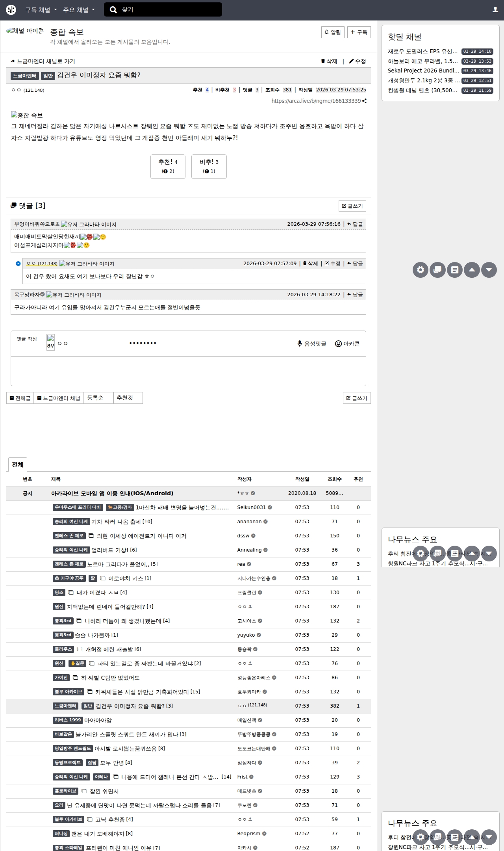Click the 작성일 column header

[x=302, y=479]
